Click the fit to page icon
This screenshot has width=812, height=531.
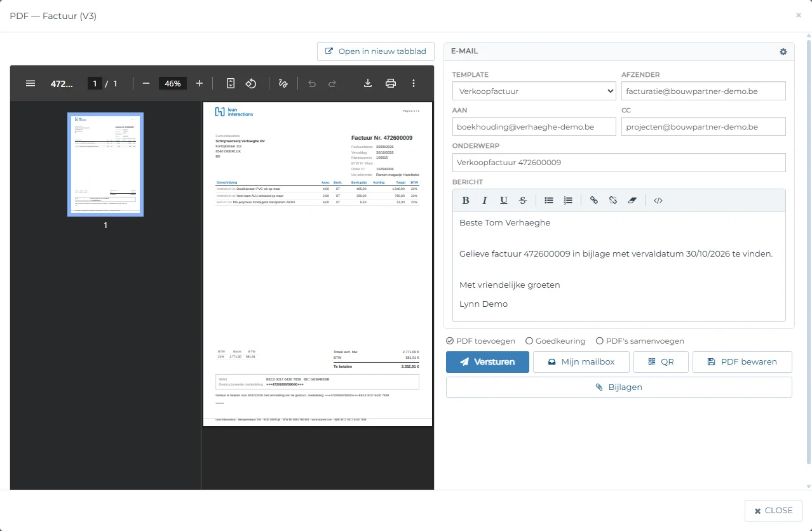pos(231,83)
